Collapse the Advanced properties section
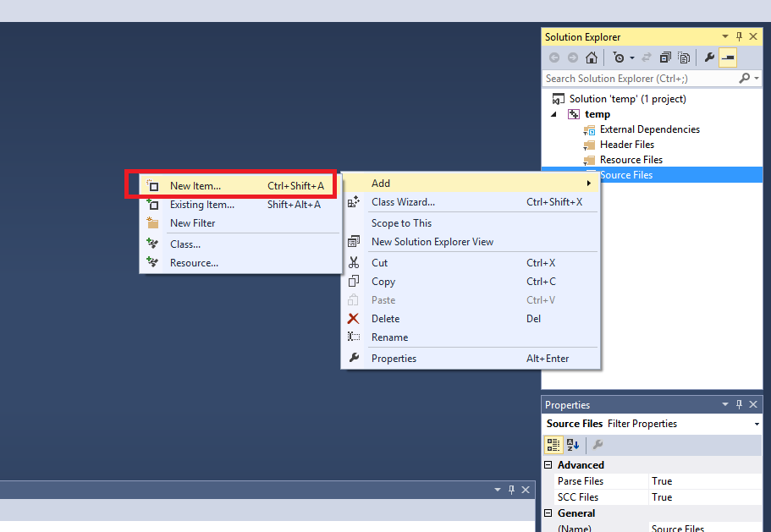This screenshot has height=532, width=771. (548, 465)
